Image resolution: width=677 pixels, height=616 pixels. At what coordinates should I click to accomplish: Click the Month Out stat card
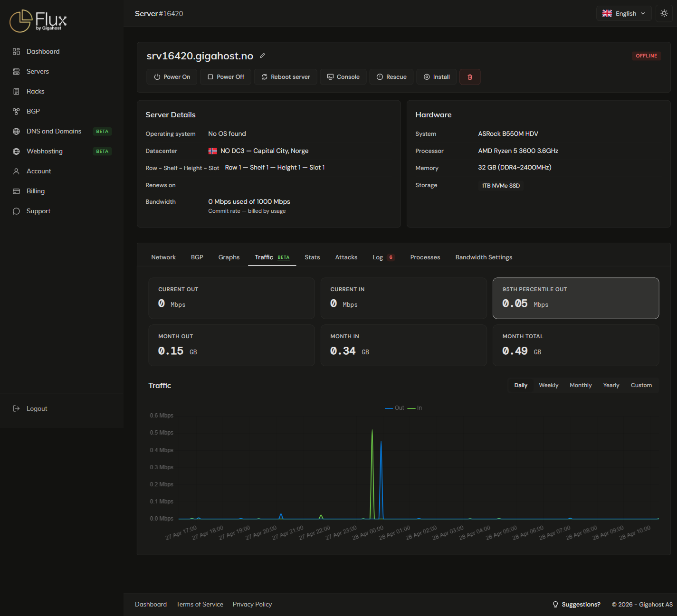point(231,345)
